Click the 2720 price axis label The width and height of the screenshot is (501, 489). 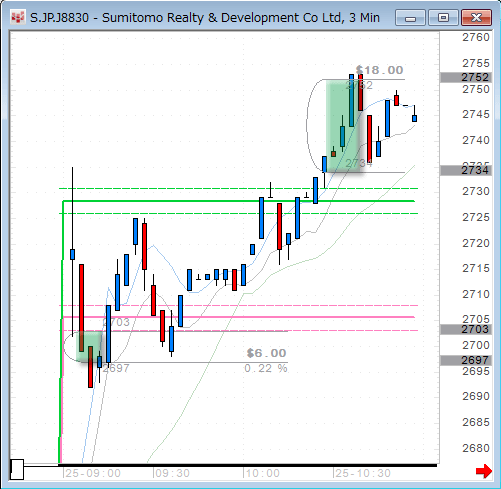coord(476,243)
